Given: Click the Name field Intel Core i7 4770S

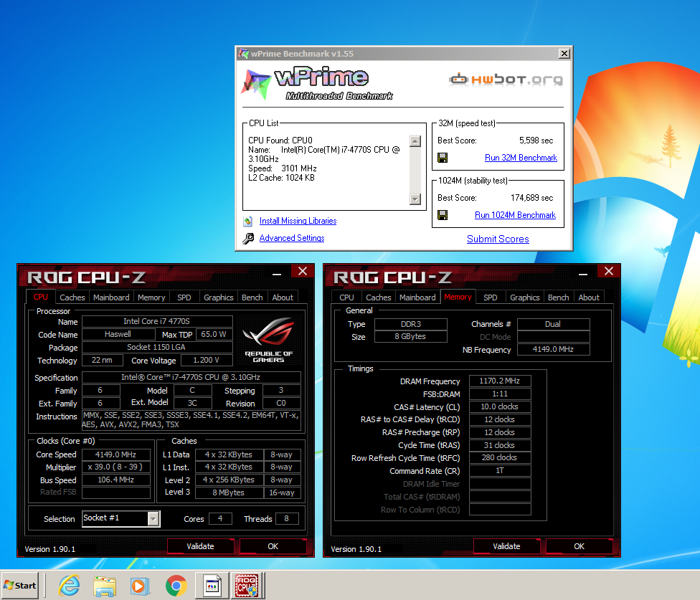Looking at the screenshot, I should point(156,321).
